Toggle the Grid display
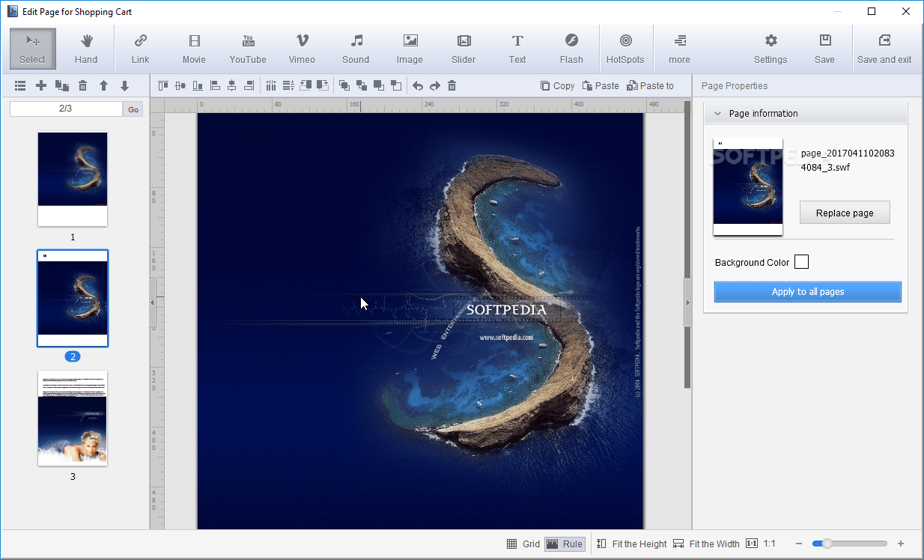The width and height of the screenshot is (924, 560). coord(523,544)
